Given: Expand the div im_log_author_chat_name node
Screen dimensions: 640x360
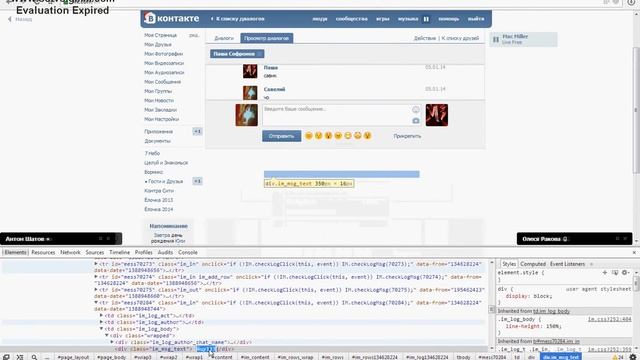Looking at the screenshot, I should (112, 342).
